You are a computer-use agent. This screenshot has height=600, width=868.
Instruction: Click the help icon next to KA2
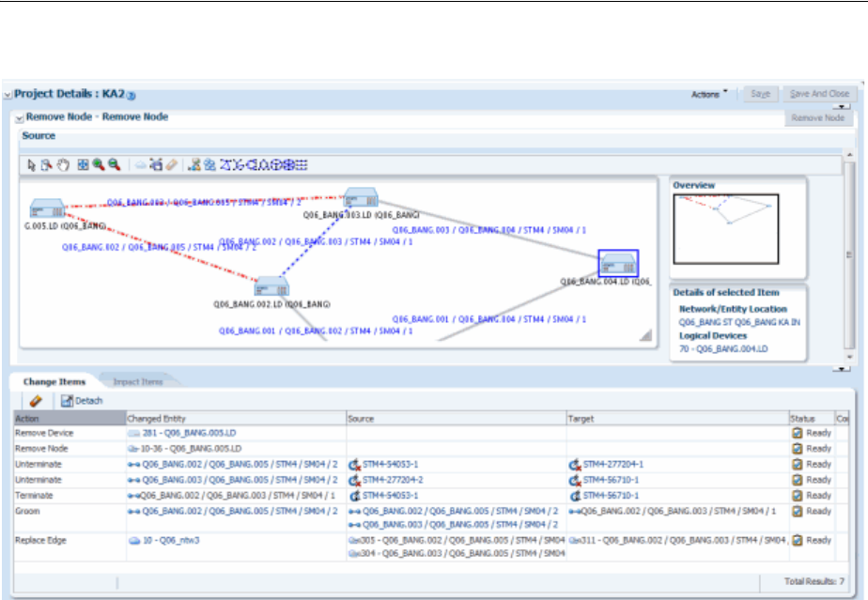tap(132, 96)
